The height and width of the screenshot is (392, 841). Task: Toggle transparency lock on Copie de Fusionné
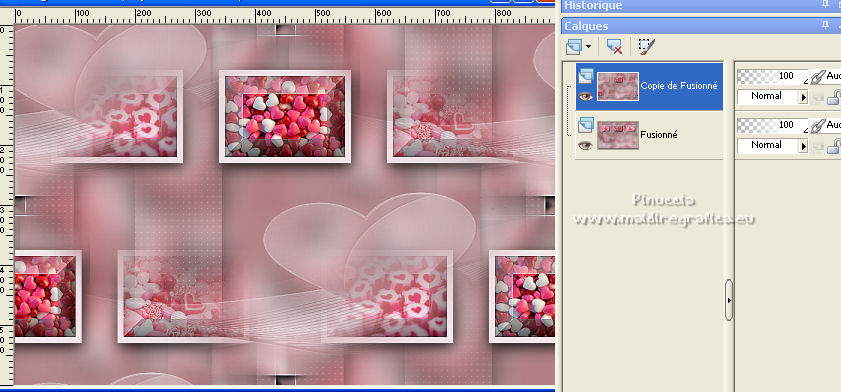833,97
